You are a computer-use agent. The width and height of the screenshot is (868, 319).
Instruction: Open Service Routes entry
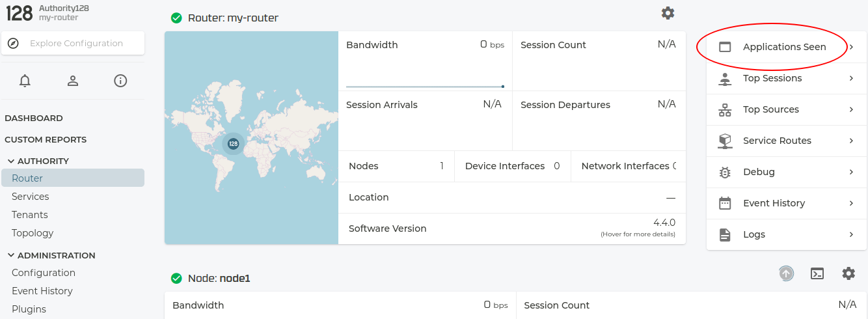[776, 141]
